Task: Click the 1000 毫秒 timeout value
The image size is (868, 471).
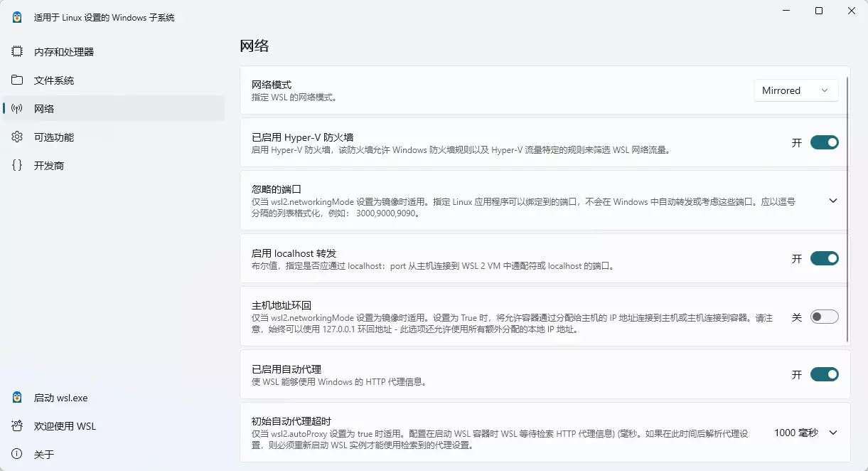Action: pos(796,433)
